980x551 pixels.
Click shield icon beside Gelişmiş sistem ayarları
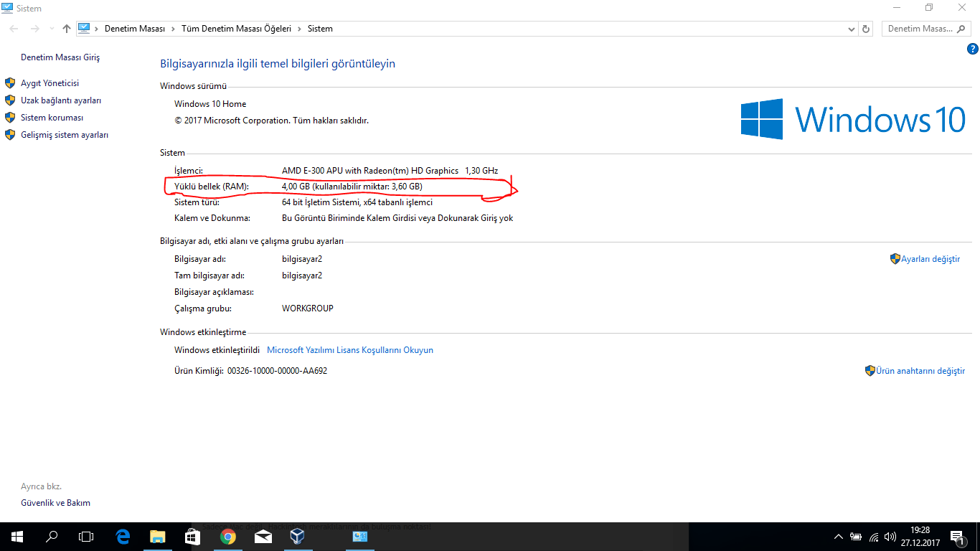pos(10,135)
